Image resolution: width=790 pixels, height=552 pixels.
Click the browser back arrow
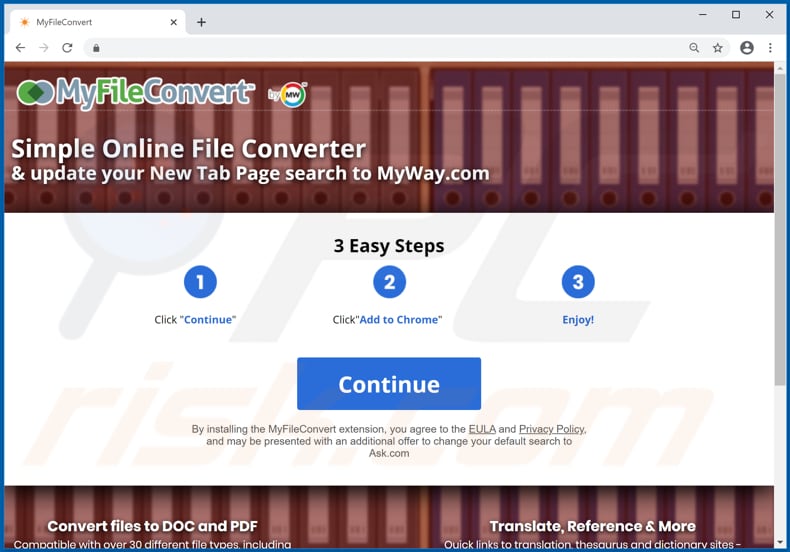pos(20,48)
